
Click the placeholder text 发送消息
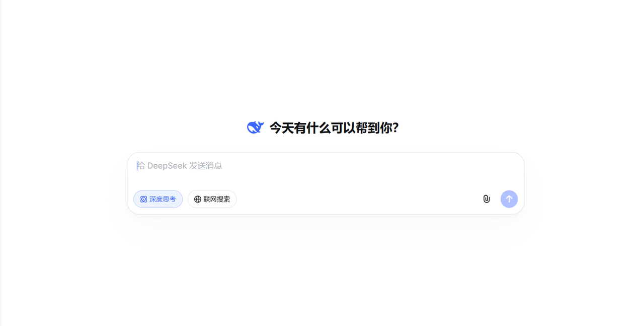point(206,166)
